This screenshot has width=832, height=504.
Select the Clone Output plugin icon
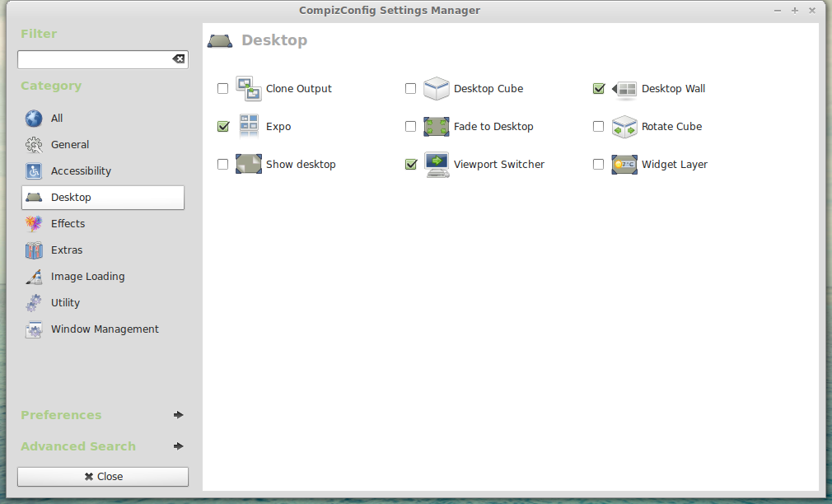(248, 88)
